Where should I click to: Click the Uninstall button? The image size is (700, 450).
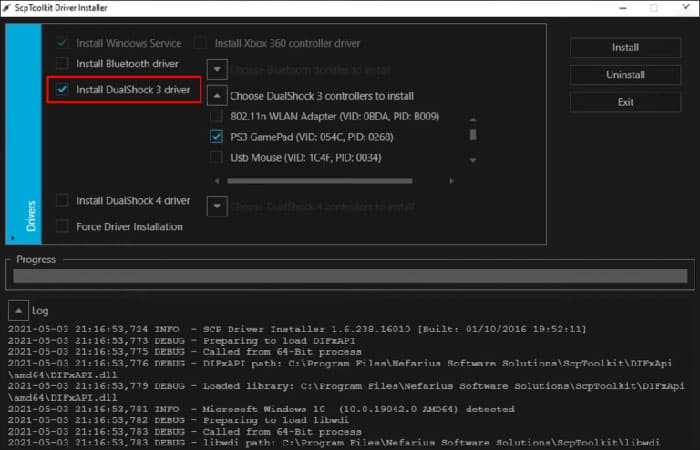pyautogui.click(x=625, y=75)
